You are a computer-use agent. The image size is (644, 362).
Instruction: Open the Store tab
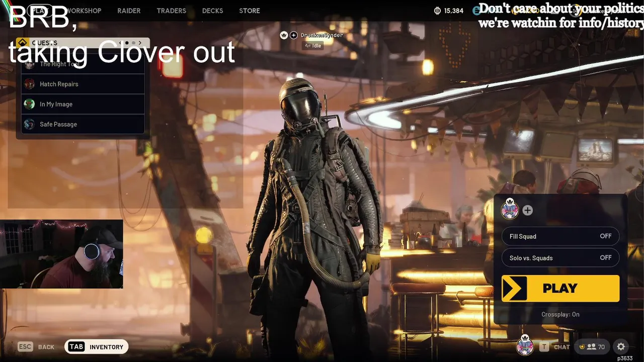250,11
